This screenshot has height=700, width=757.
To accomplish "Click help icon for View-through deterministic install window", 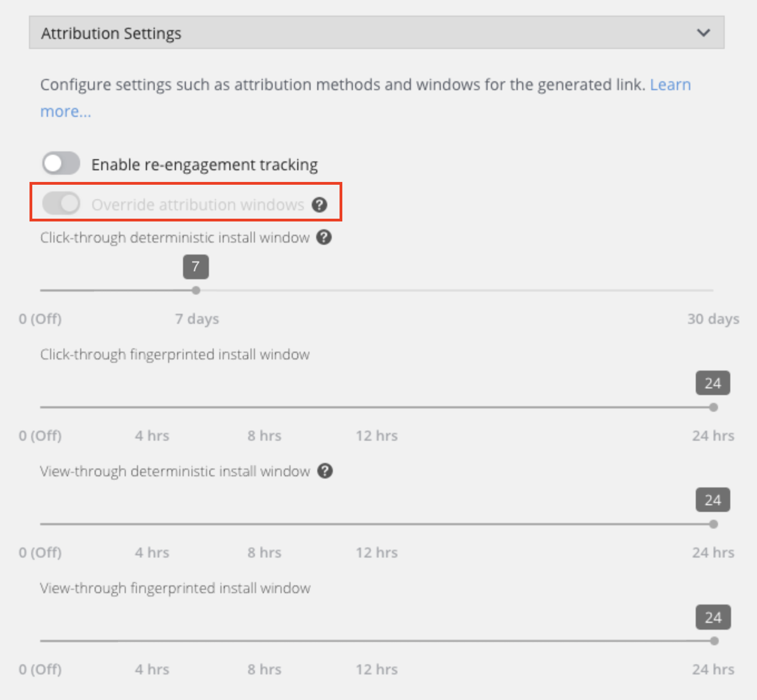I will pyautogui.click(x=325, y=471).
